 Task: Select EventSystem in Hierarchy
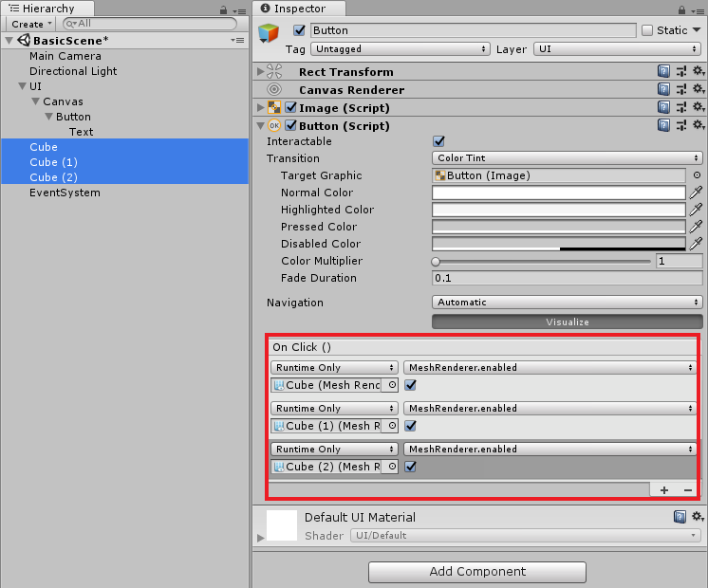(x=65, y=193)
